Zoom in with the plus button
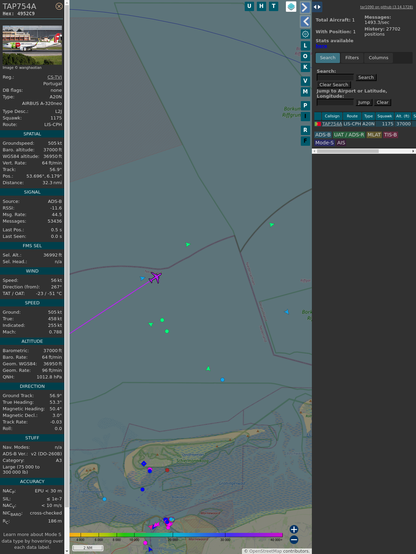Viewport: 416px width, 554px height. coord(294,529)
